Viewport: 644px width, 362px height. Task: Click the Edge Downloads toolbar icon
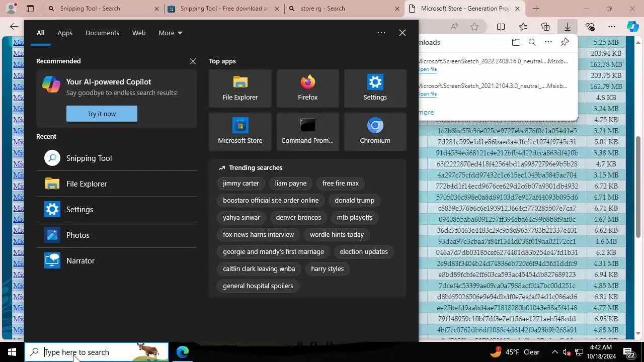click(567, 27)
